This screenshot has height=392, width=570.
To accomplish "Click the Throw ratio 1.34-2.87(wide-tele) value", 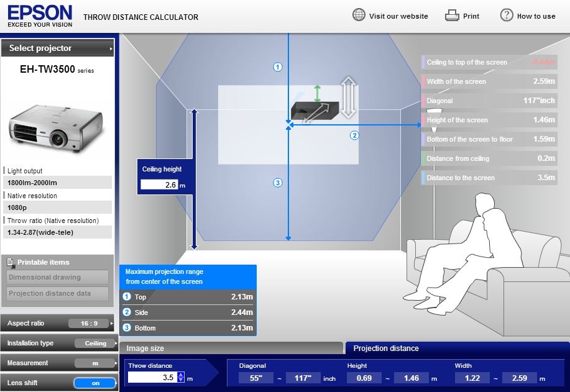I will pyautogui.click(x=57, y=232).
